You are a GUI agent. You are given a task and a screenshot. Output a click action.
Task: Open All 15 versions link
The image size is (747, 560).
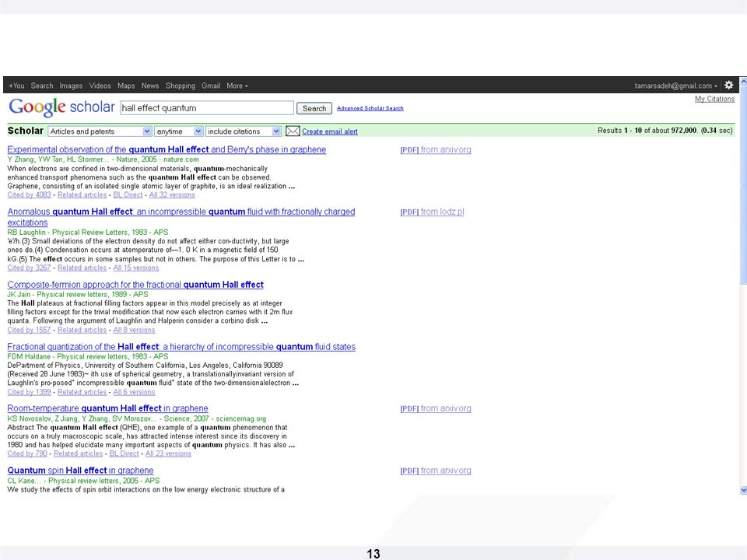click(135, 268)
